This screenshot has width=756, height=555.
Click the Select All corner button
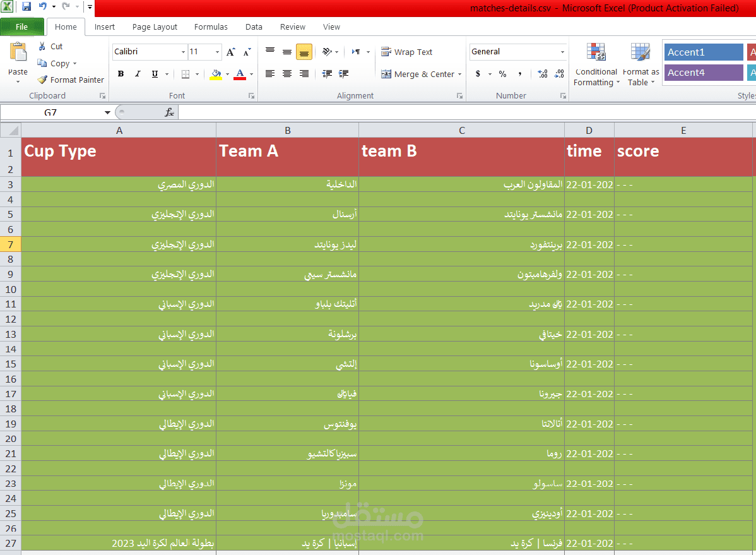pos(11,130)
